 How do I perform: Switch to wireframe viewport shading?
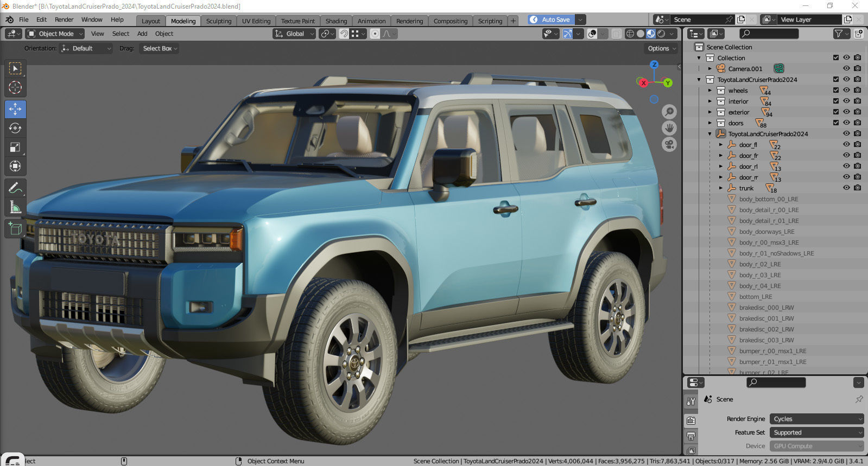point(630,34)
